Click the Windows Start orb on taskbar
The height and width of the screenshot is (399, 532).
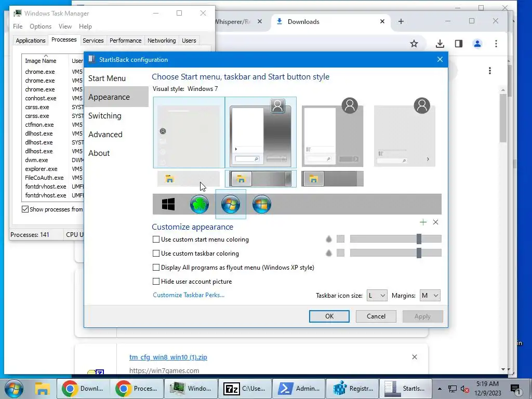point(14,389)
